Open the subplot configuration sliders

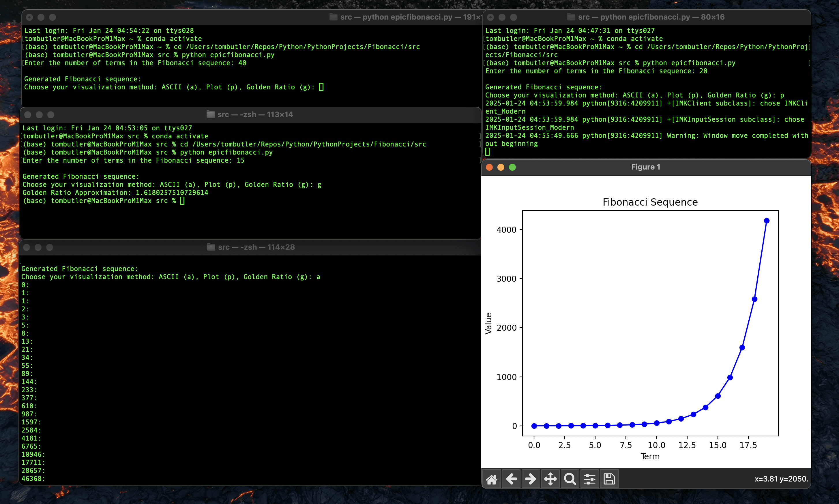[589, 479]
